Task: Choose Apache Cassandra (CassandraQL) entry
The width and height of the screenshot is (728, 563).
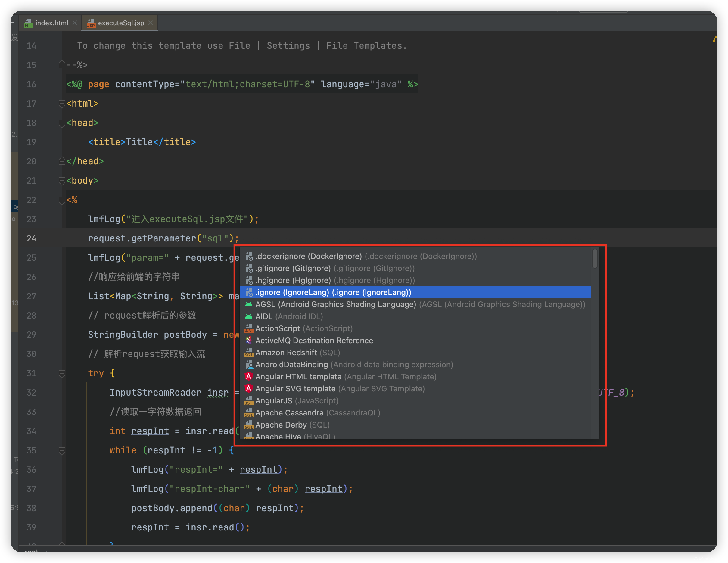Action: click(415, 412)
